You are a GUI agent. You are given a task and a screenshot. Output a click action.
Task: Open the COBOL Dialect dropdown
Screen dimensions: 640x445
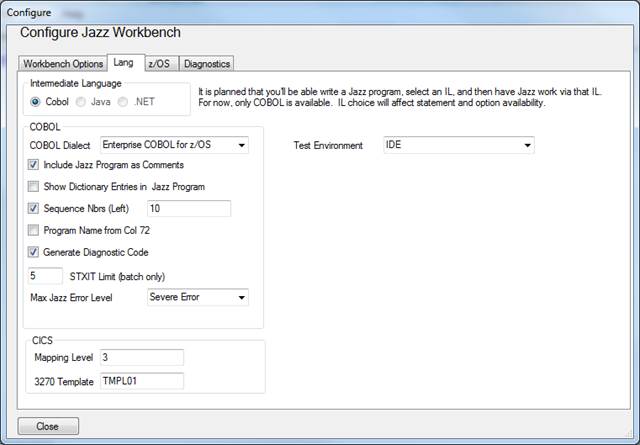[174, 145]
